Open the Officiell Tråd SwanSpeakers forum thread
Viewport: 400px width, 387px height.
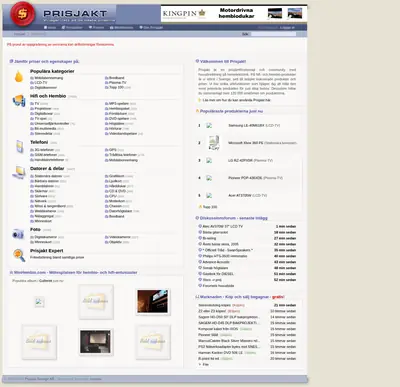(228, 250)
